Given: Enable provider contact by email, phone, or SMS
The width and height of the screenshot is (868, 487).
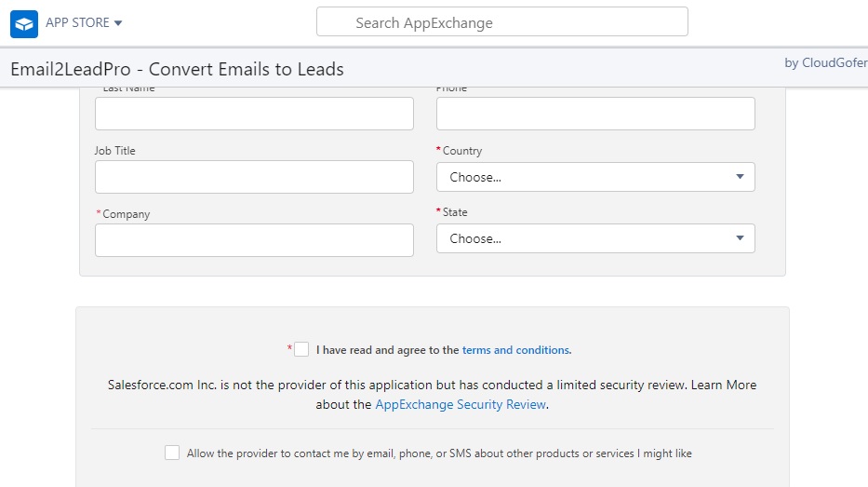Looking at the screenshot, I should click(x=172, y=453).
